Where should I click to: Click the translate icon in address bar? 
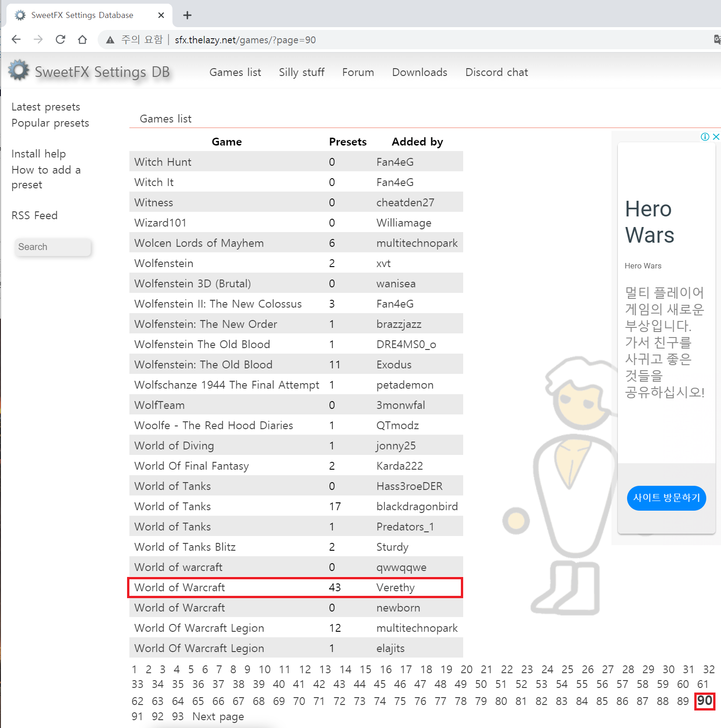717,40
